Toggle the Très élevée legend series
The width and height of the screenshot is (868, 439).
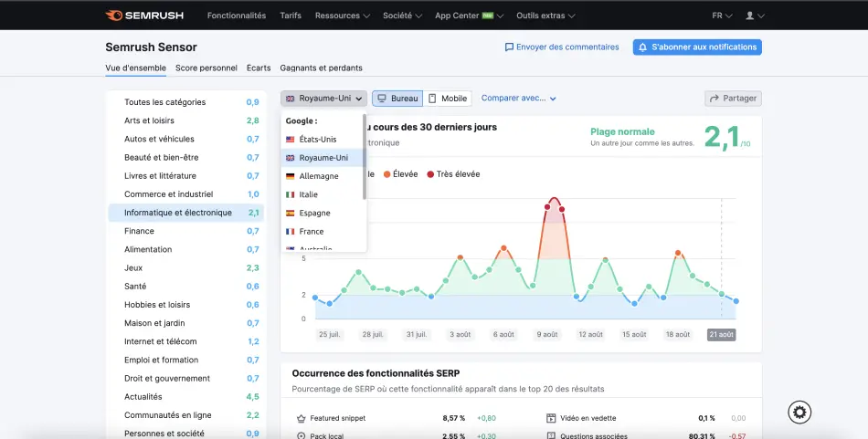(x=453, y=174)
